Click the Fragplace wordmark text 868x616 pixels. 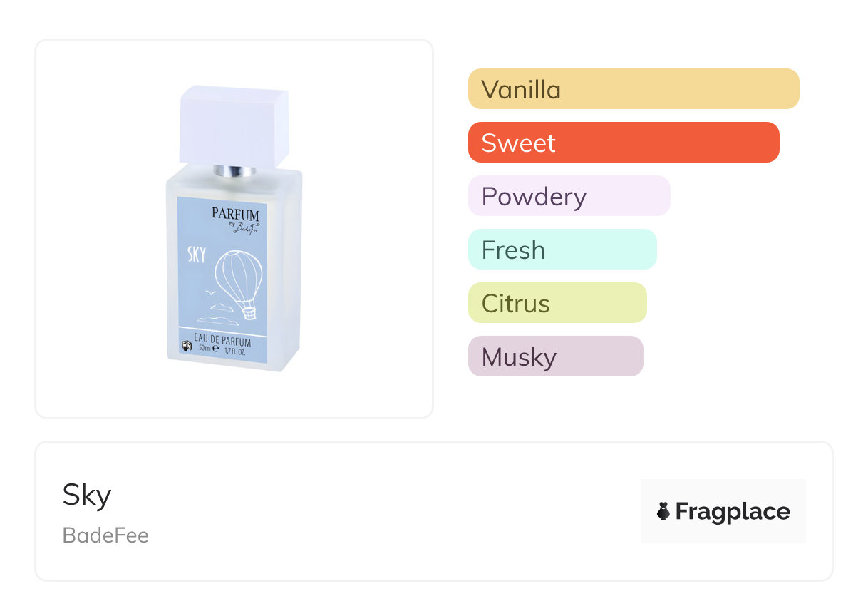click(x=733, y=511)
